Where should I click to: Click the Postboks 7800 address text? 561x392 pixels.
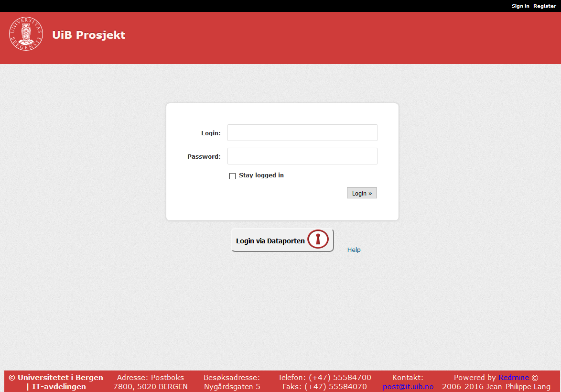pyautogui.click(x=150, y=382)
